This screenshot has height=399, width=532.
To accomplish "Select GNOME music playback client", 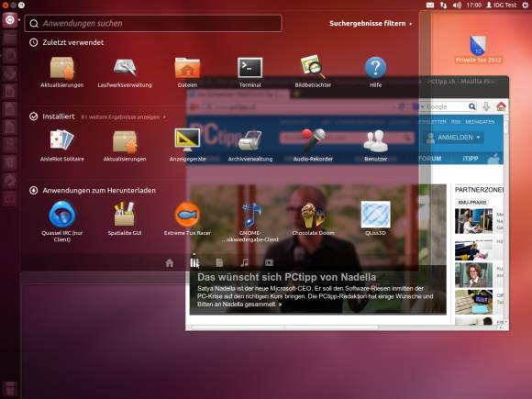I will pos(250,221).
